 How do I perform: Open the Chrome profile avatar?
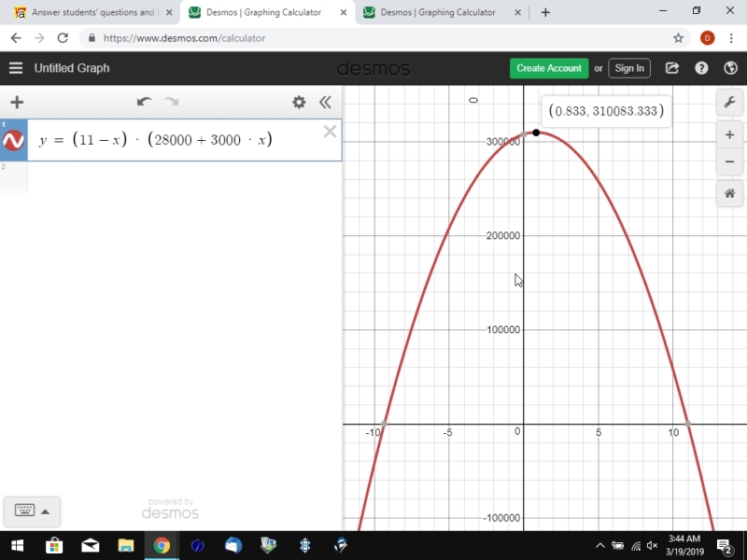click(x=708, y=38)
